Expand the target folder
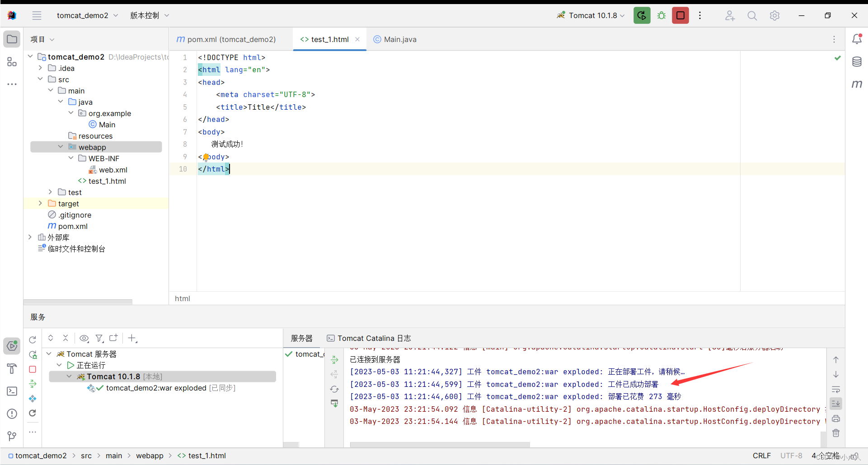This screenshot has width=868, height=465. 40,203
